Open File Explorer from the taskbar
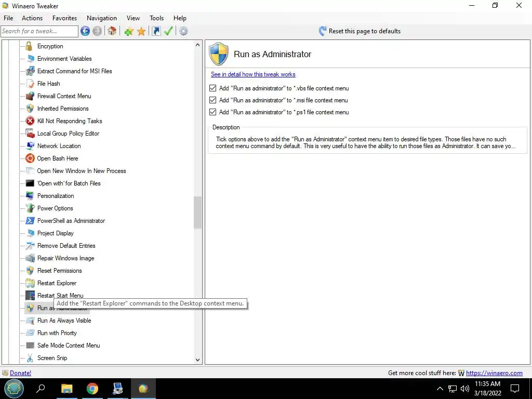This screenshot has height=399, width=532. coord(67,389)
